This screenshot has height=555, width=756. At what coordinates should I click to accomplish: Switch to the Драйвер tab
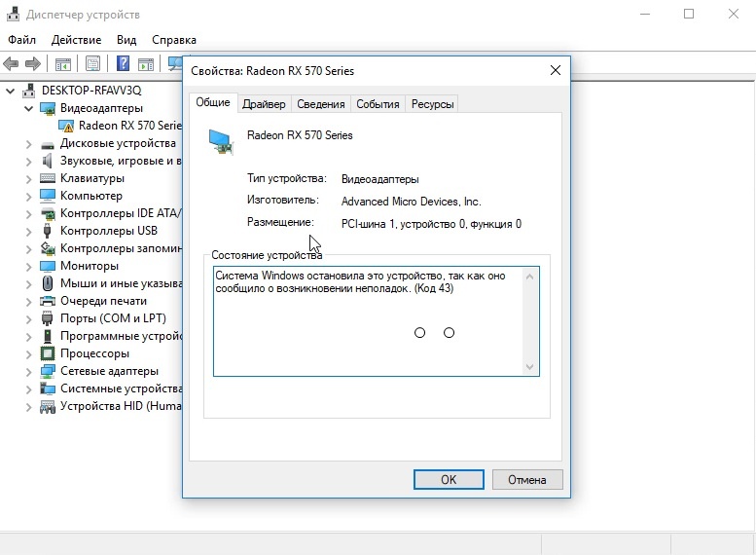pyautogui.click(x=264, y=104)
